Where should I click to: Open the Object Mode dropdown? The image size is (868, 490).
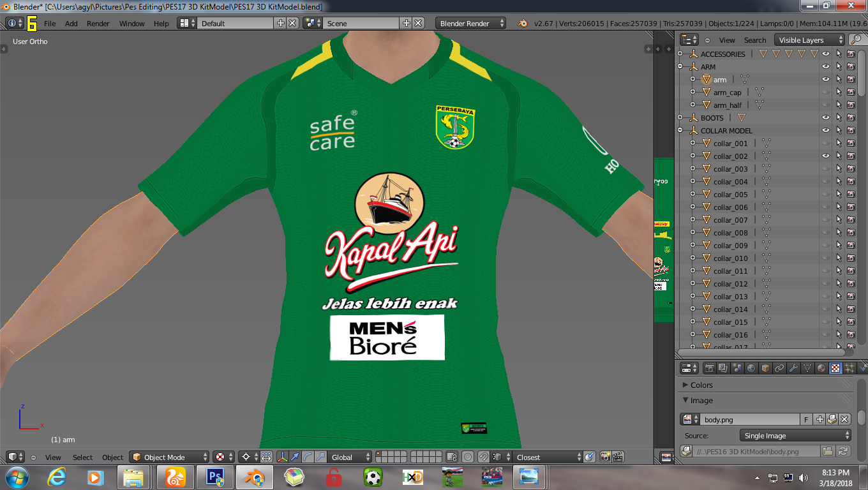pyautogui.click(x=169, y=457)
